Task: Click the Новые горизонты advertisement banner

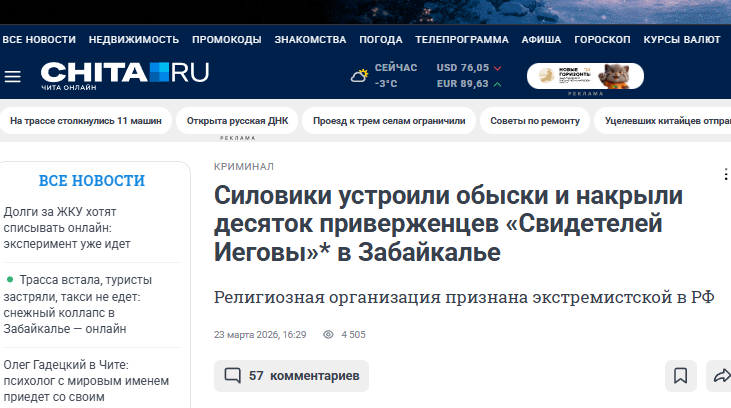Action: click(x=585, y=76)
